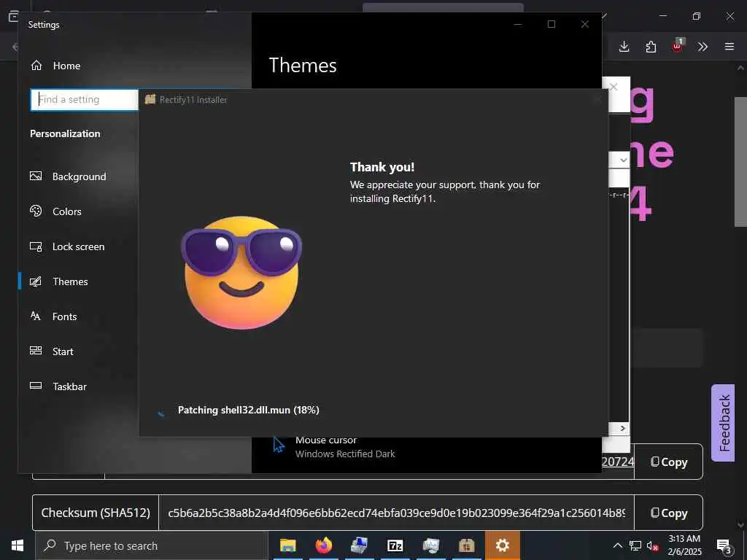Screen dimensions: 747x560
Task: Click the Fonts icon in sidebar
Action: [x=35, y=316]
